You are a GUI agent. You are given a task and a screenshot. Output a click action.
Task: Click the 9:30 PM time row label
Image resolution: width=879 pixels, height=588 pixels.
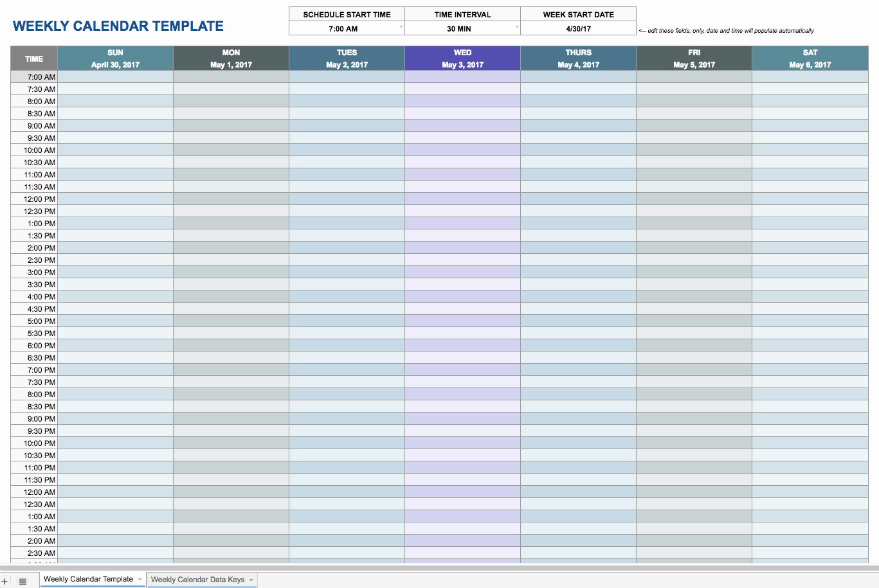34,431
